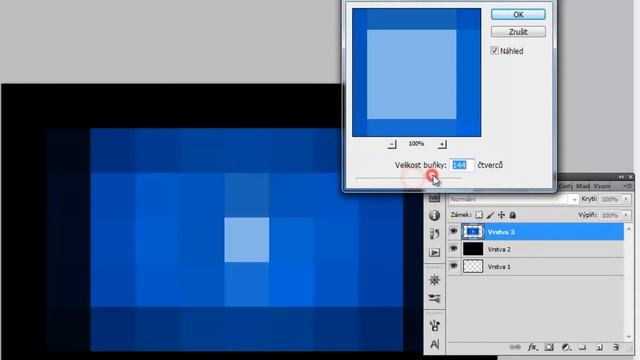Open the Info panel icon
The height and width of the screenshot is (360, 640).
[x=434, y=215]
